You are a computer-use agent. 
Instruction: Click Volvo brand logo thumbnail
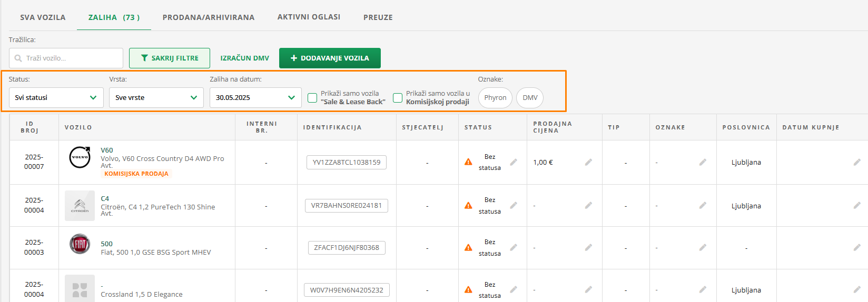coord(80,157)
